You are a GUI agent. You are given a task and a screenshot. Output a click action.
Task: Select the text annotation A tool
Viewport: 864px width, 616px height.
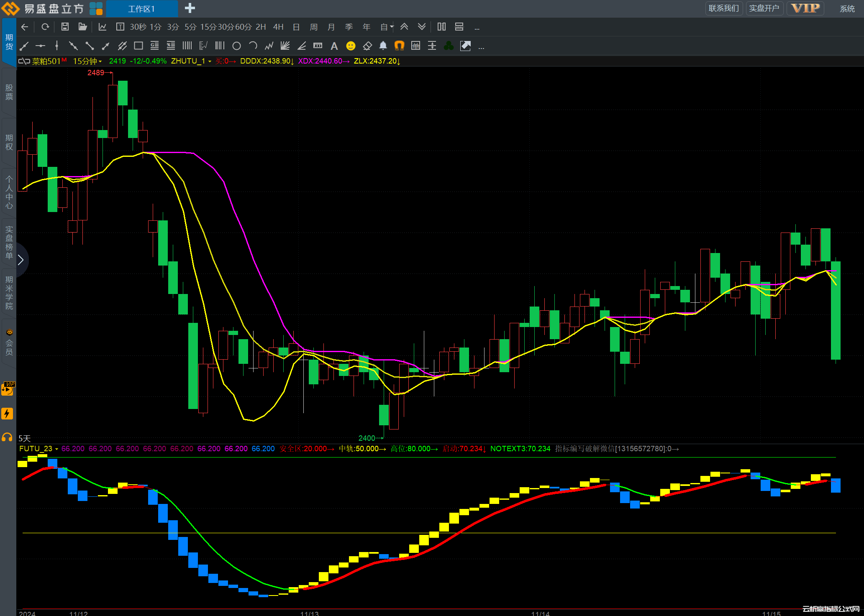click(x=334, y=46)
